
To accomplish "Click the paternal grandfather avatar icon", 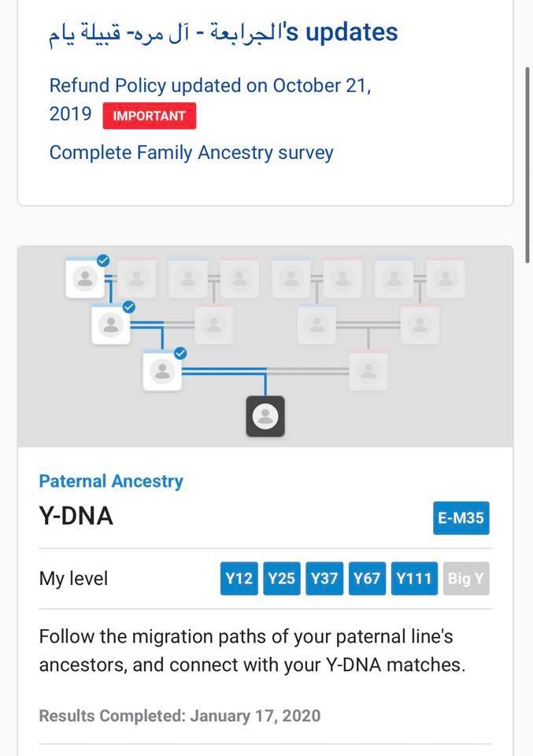I will [x=111, y=324].
